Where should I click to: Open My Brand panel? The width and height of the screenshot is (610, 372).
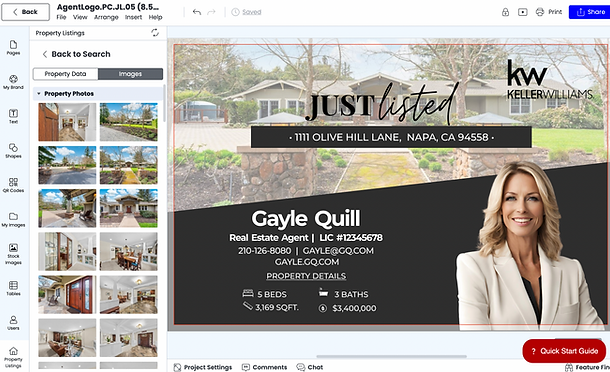13,82
